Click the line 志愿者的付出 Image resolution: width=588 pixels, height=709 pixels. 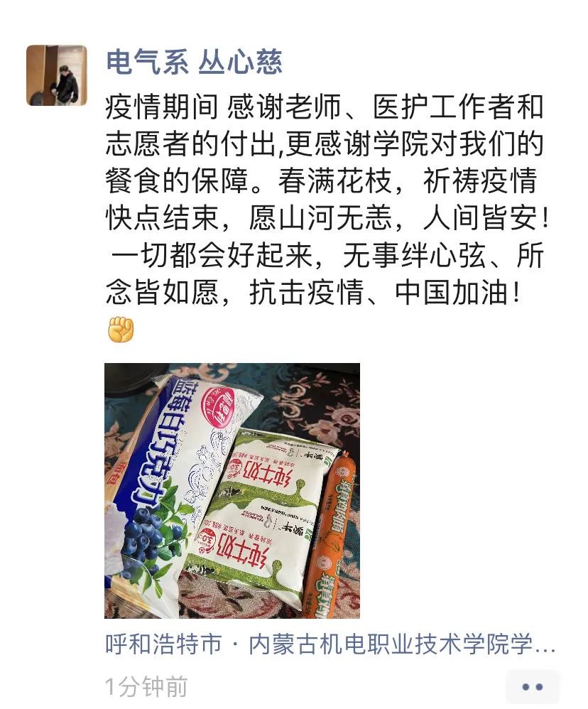(x=324, y=144)
